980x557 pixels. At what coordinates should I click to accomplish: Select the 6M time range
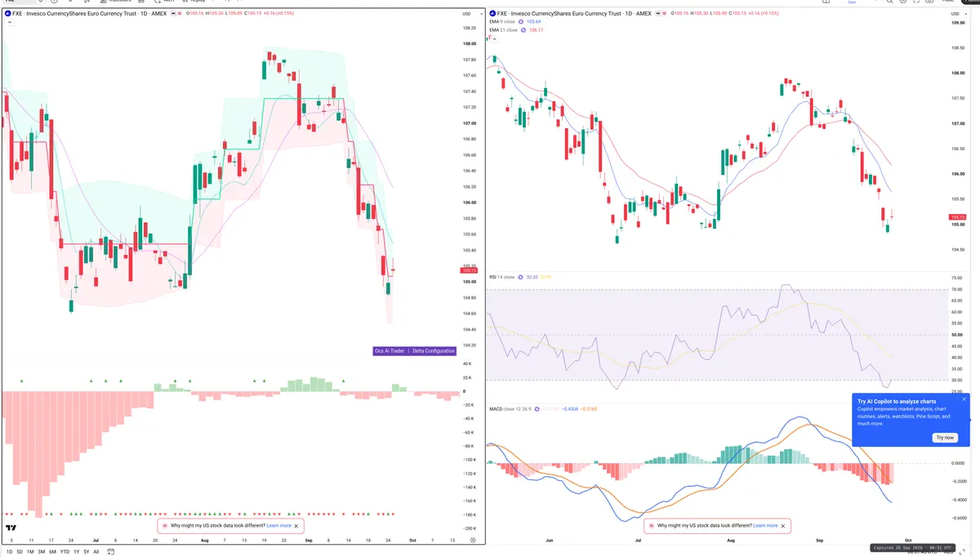pyautogui.click(x=53, y=552)
